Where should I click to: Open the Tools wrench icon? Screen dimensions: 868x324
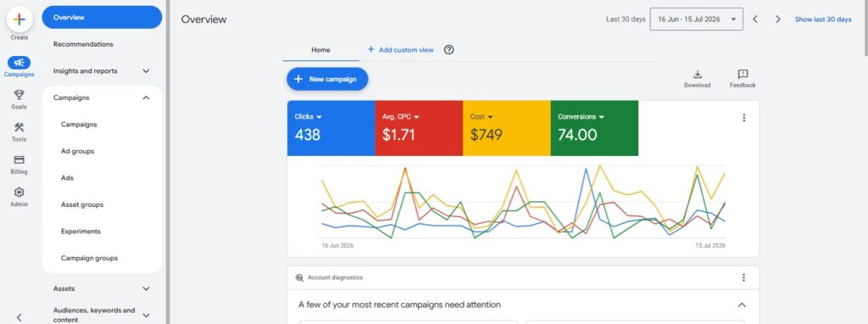coord(19,127)
